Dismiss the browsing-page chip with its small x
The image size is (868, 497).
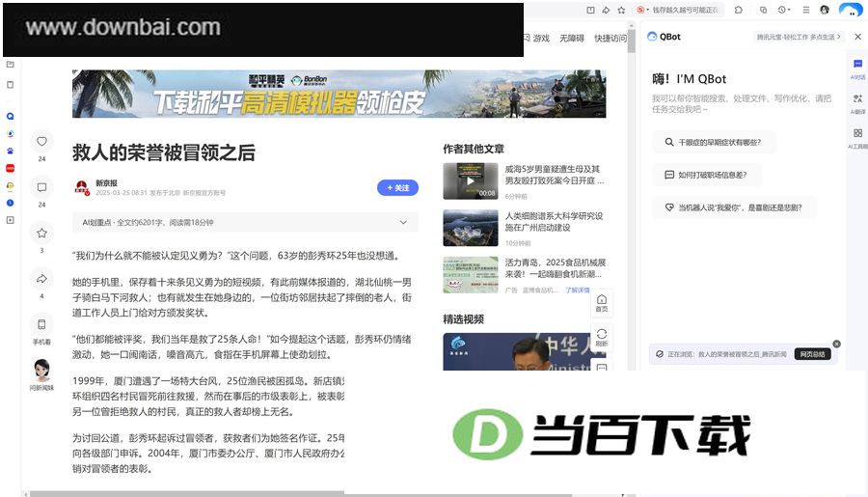tap(837, 345)
